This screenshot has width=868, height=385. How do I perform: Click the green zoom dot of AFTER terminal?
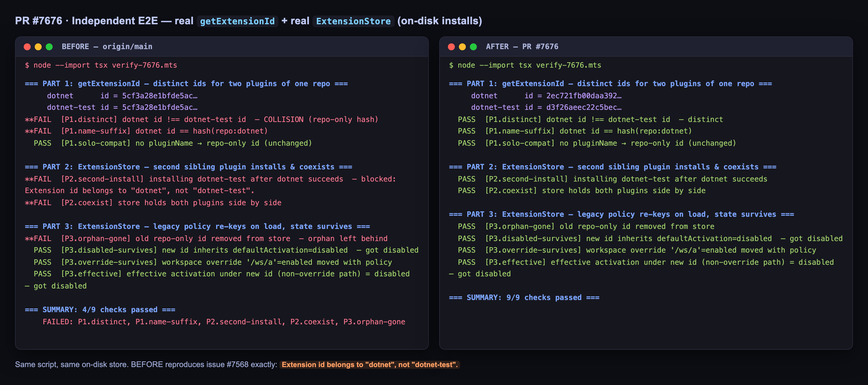click(473, 47)
